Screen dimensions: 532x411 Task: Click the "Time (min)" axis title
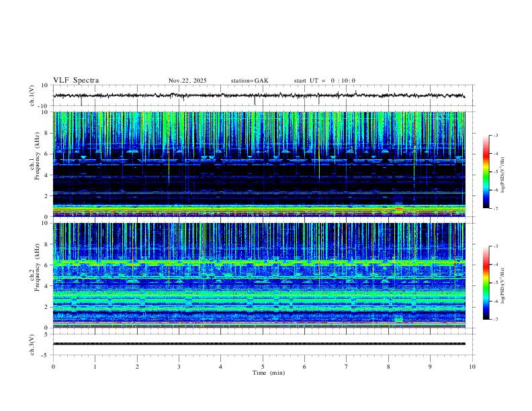[x=269, y=373]
